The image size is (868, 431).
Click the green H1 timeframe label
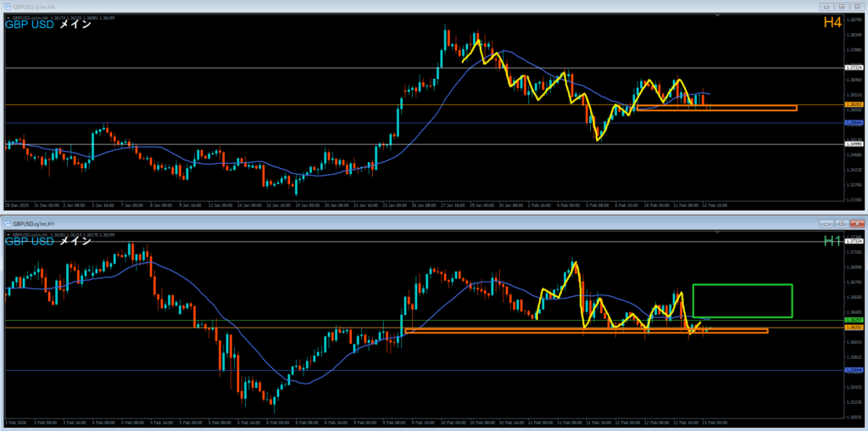pos(832,240)
